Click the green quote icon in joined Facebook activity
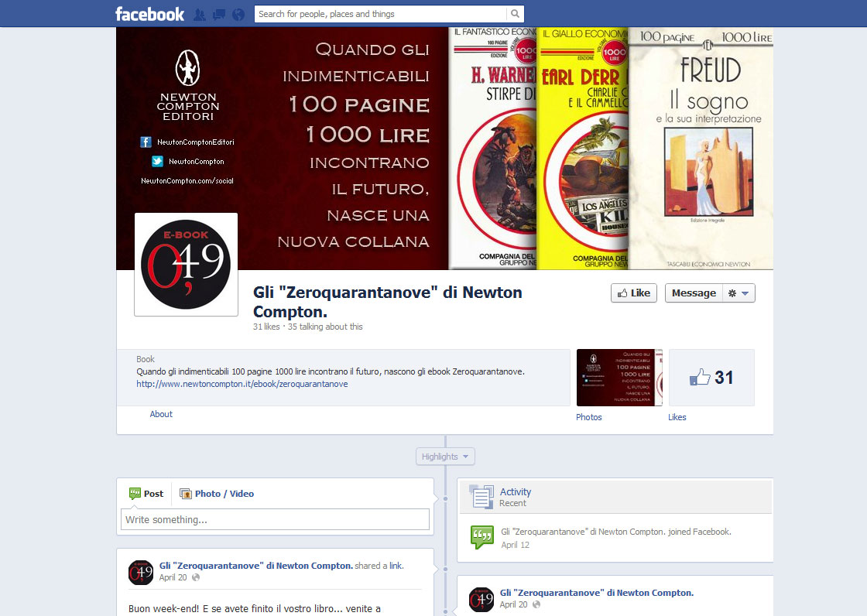This screenshot has height=616, width=867. [481, 537]
